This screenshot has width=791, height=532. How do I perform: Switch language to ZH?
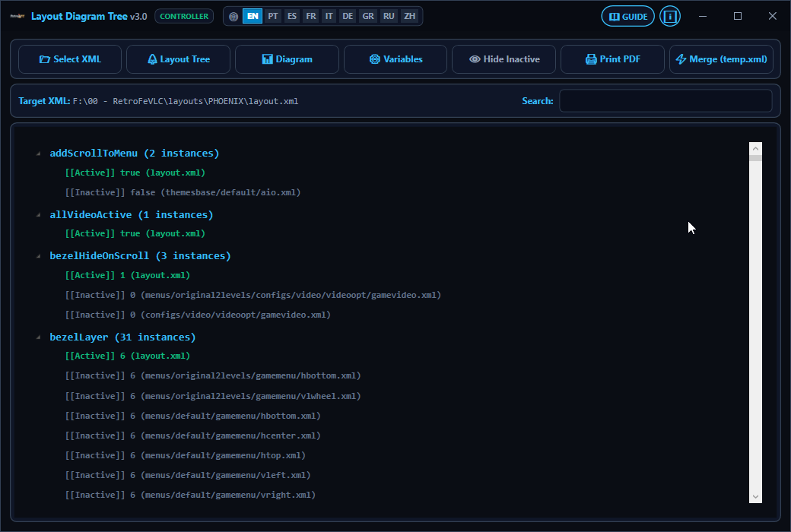(410, 16)
